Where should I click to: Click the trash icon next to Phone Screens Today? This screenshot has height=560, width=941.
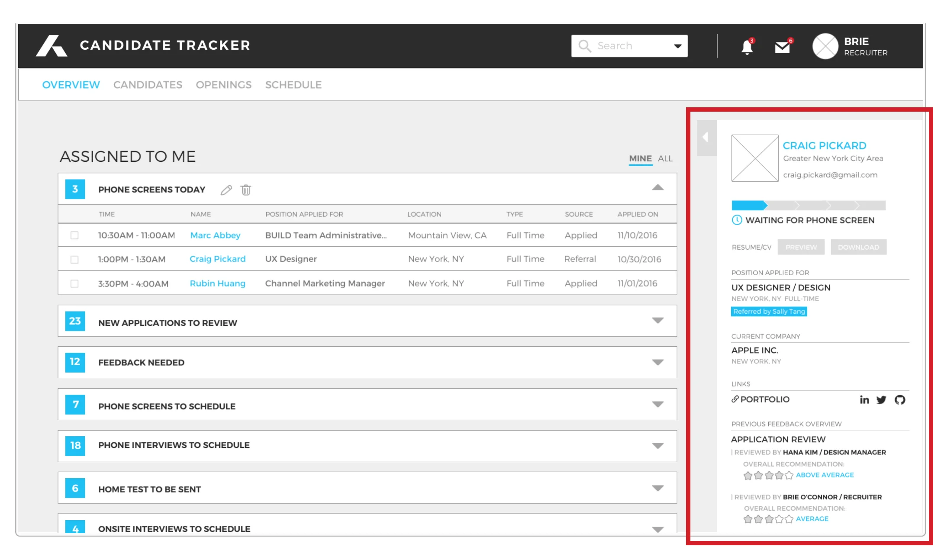[x=246, y=190]
